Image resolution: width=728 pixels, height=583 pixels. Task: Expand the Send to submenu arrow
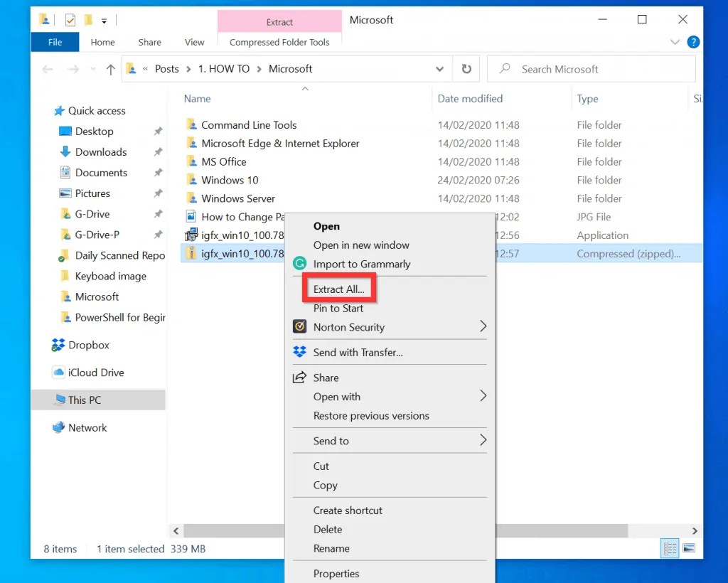483,441
